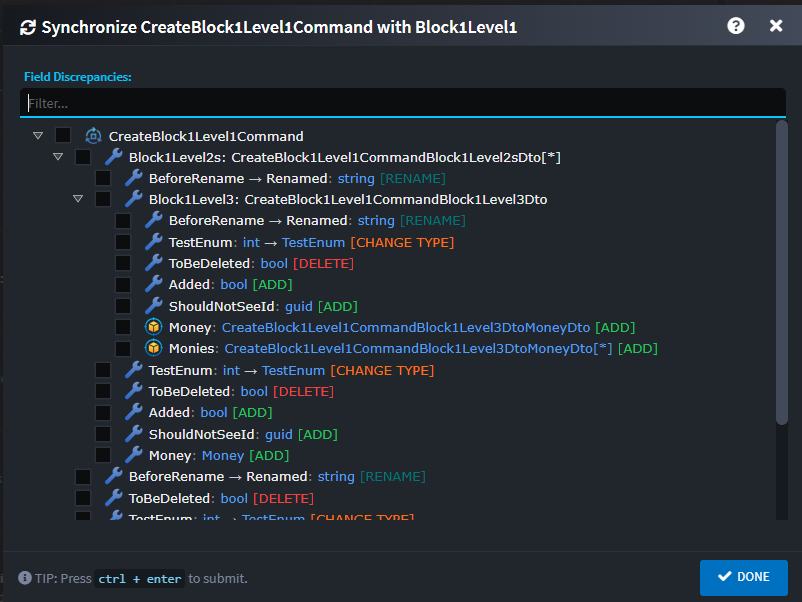Tick checkbox for Added under Block1Level3
Viewport: 802px width, 602px height.
tap(123, 284)
